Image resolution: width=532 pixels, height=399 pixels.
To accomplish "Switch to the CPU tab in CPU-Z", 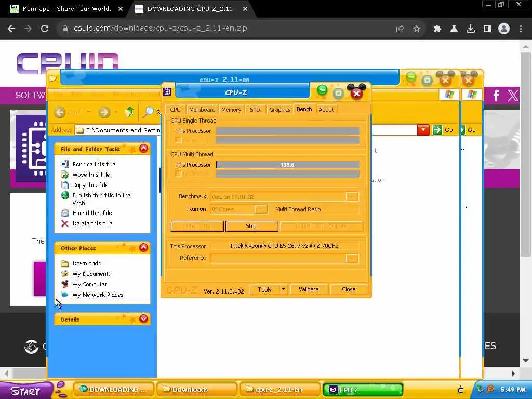I will click(x=175, y=110).
